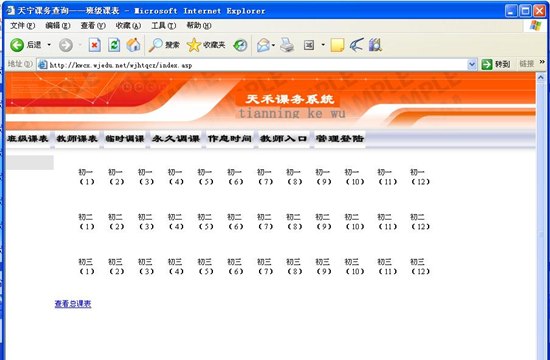Click the History clock icon
This screenshot has height=360, width=550.
240,45
